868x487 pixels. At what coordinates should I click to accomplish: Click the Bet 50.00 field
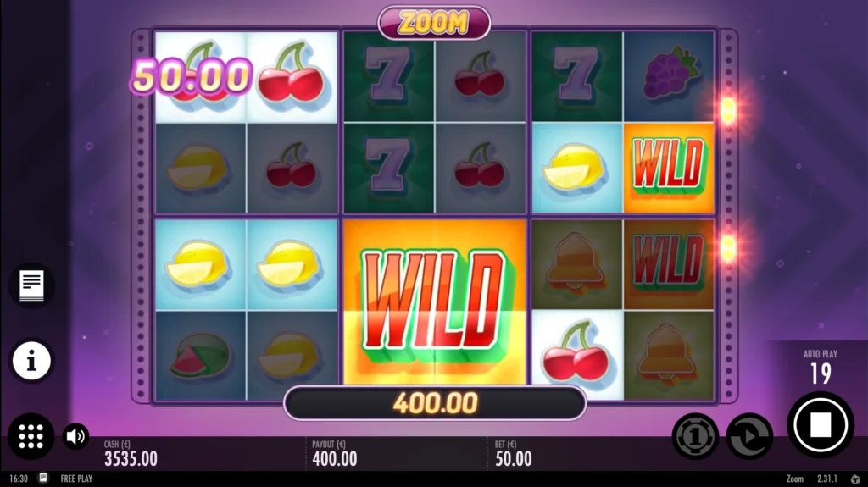point(513,453)
